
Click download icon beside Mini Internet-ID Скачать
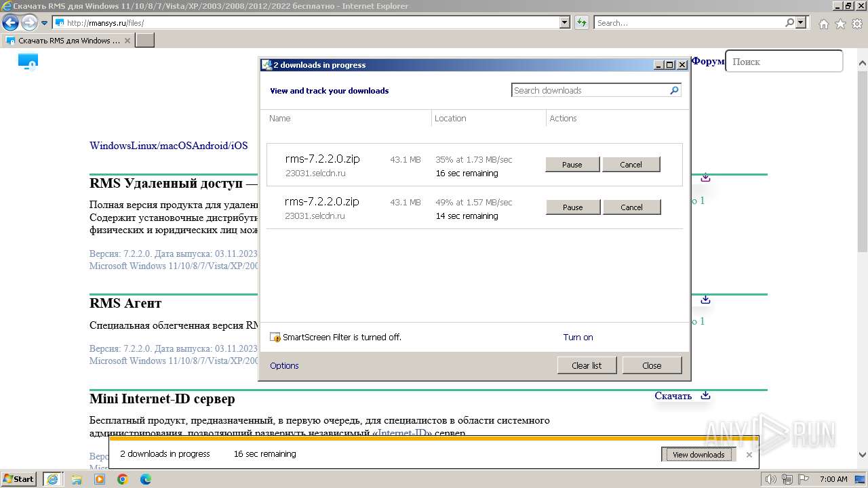click(705, 395)
